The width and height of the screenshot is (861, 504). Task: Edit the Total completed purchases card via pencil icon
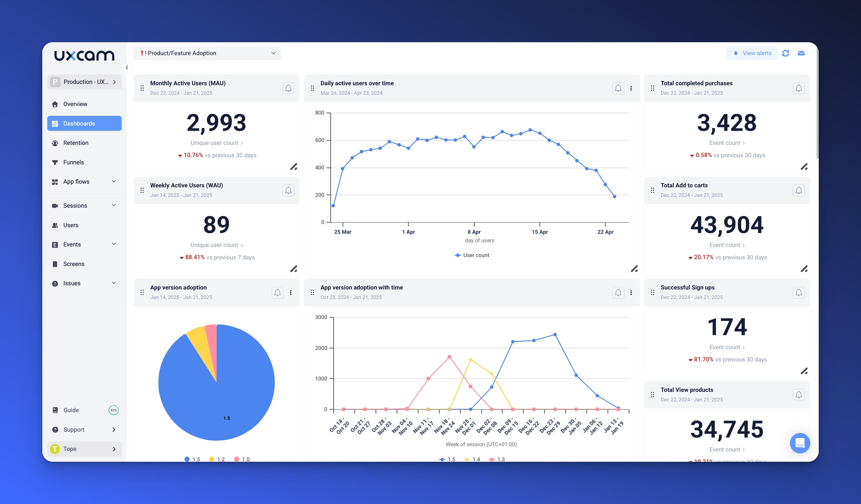tap(805, 167)
